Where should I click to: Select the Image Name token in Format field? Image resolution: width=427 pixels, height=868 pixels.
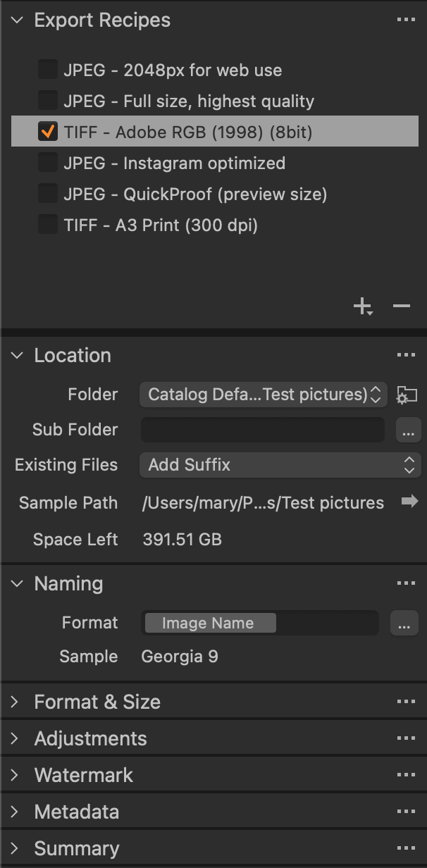[210, 623]
